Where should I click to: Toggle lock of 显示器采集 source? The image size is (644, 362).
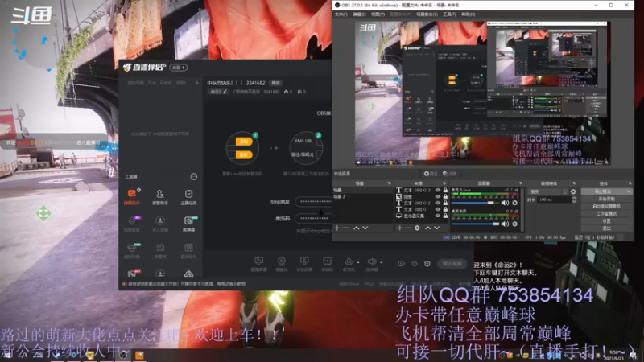pyautogui.click(x=445, y=216)
